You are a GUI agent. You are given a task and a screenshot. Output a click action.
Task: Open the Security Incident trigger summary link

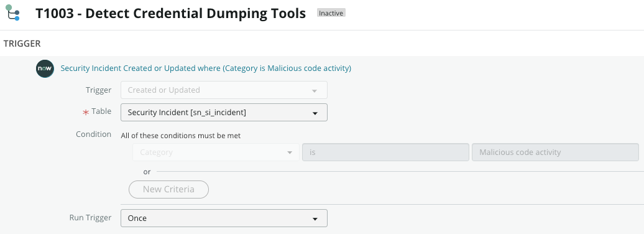[x=206, y=68]
